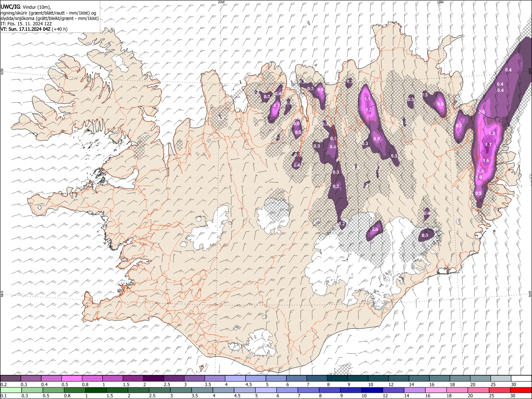
Task: Click the 'IT: Fös. 15. 11. 2024 12Z' timestamp
Action: tap(26, 24)
